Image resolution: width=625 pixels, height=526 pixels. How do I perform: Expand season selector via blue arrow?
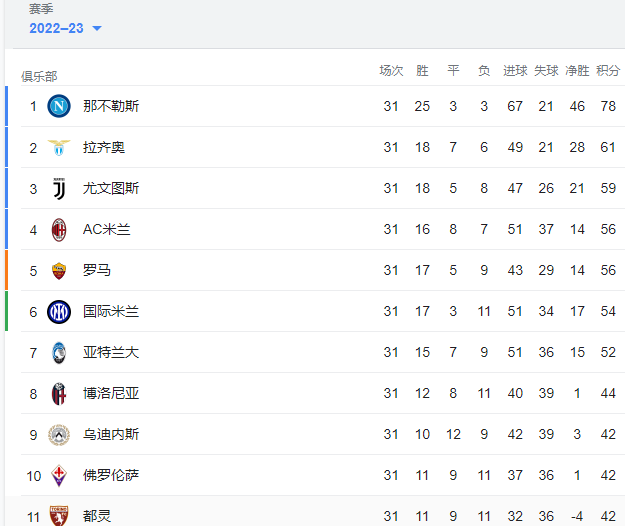97,28
